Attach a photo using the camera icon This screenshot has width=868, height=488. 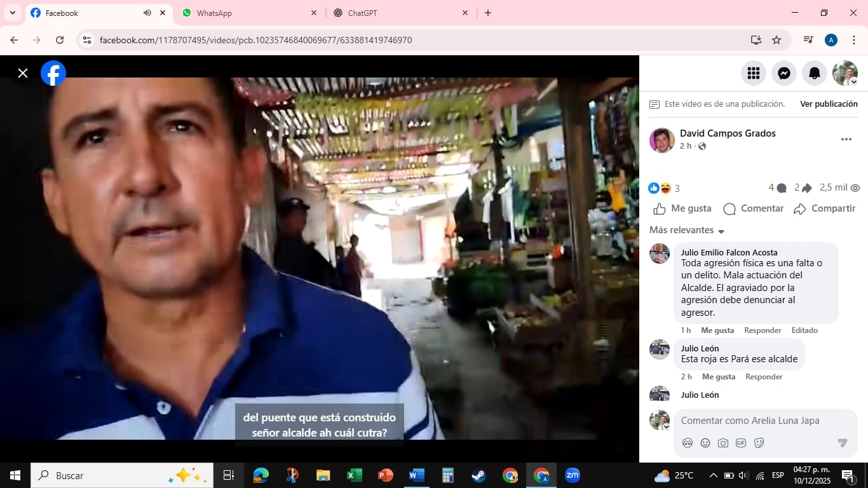click(723, 443)
